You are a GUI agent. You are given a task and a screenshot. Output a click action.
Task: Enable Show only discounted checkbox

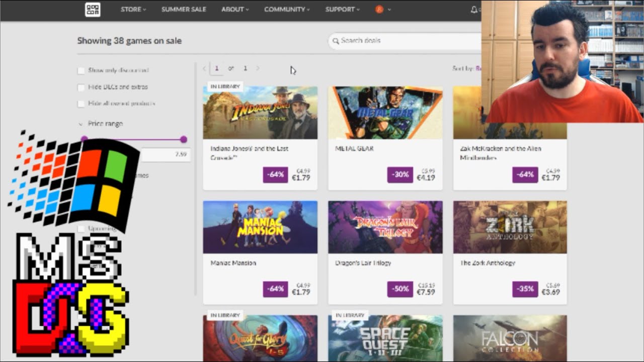coord(81,70)
